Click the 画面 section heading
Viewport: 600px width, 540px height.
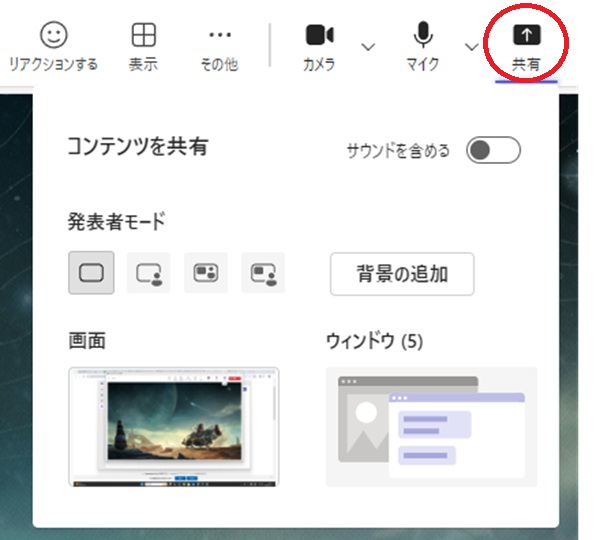coord(87,341)
